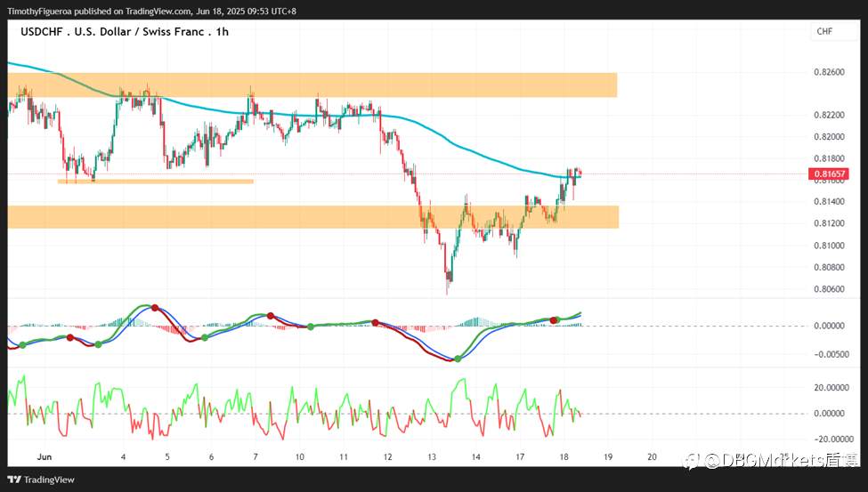The image size is (868, 492).
Task: Click the 20.00000 oscillator axis label
Action: 831,387
